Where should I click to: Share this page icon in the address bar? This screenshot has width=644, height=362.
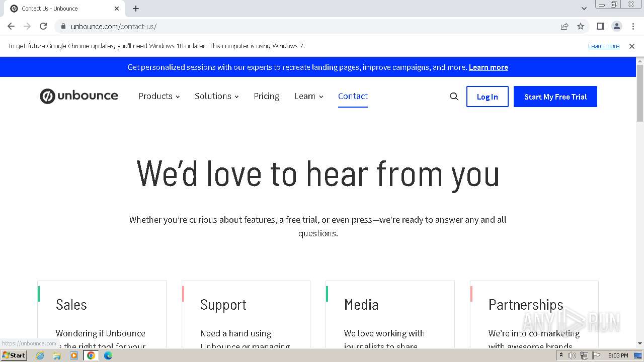[x=565, y=26]
